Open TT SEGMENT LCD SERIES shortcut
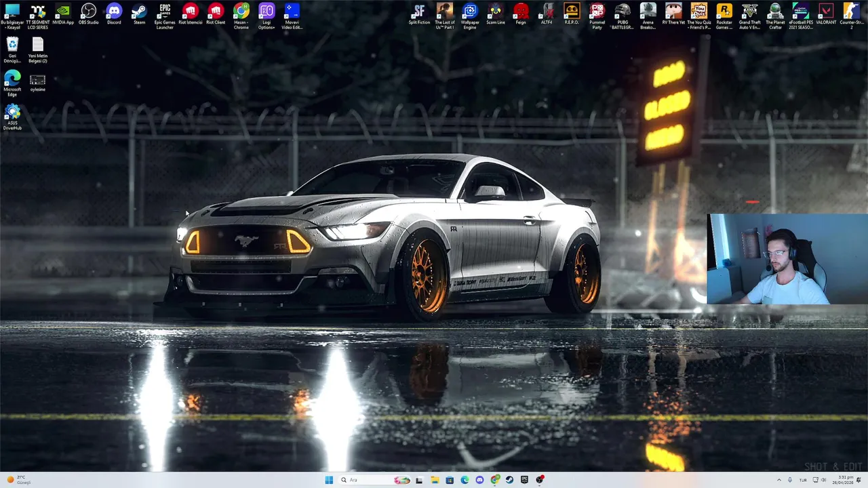868x488 pixels. pos(38,16)
